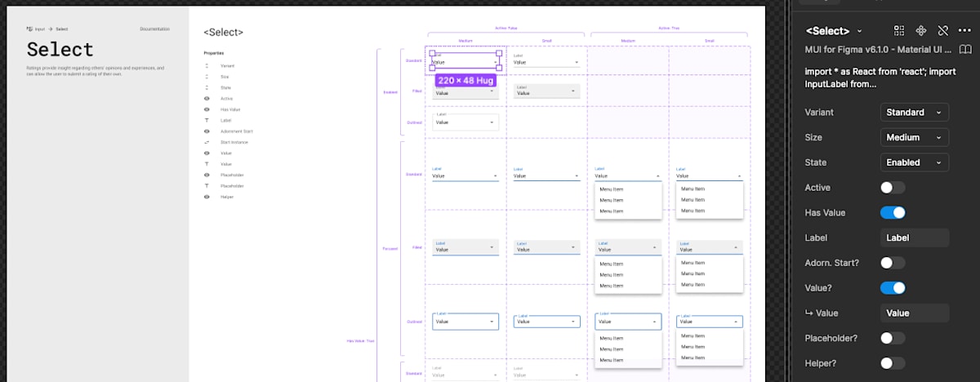
Task: Click the Enabled Outlined Medium select component
Action: coord(465,120)
